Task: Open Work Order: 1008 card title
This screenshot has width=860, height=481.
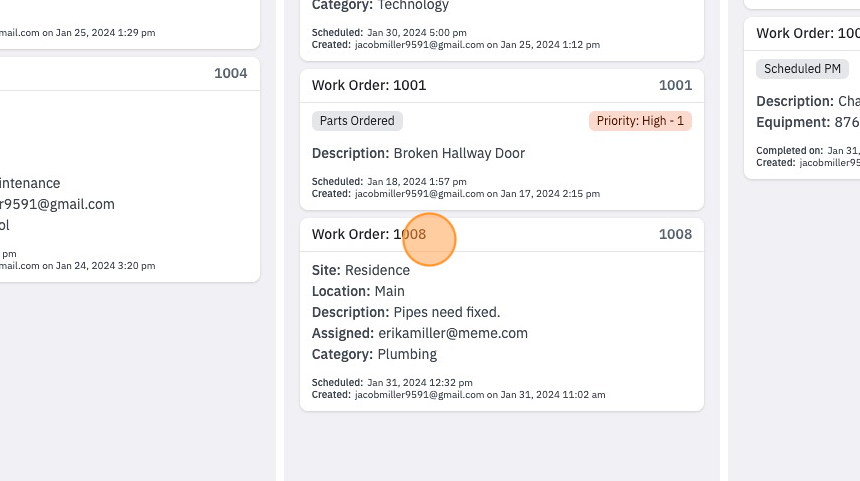Action: click(369, 234)
